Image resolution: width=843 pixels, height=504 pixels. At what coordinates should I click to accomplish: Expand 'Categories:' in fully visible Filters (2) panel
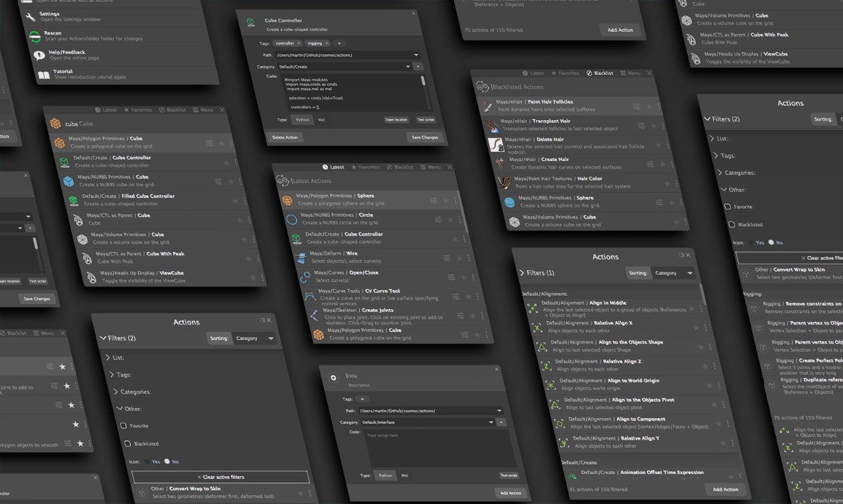coord(116,392)
